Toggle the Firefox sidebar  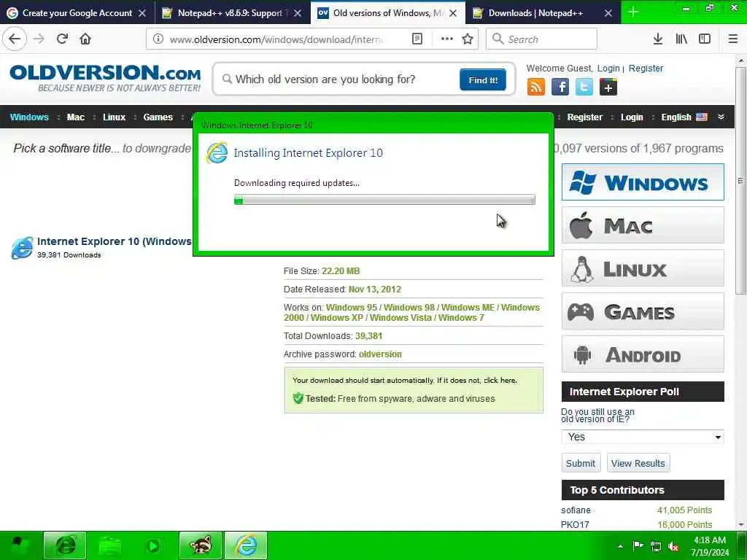(x=705, y=39)
